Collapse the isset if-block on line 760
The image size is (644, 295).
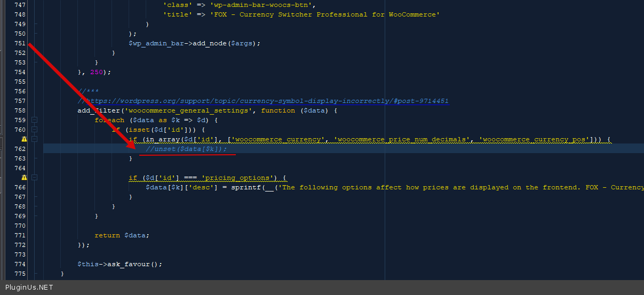[35, 130]
